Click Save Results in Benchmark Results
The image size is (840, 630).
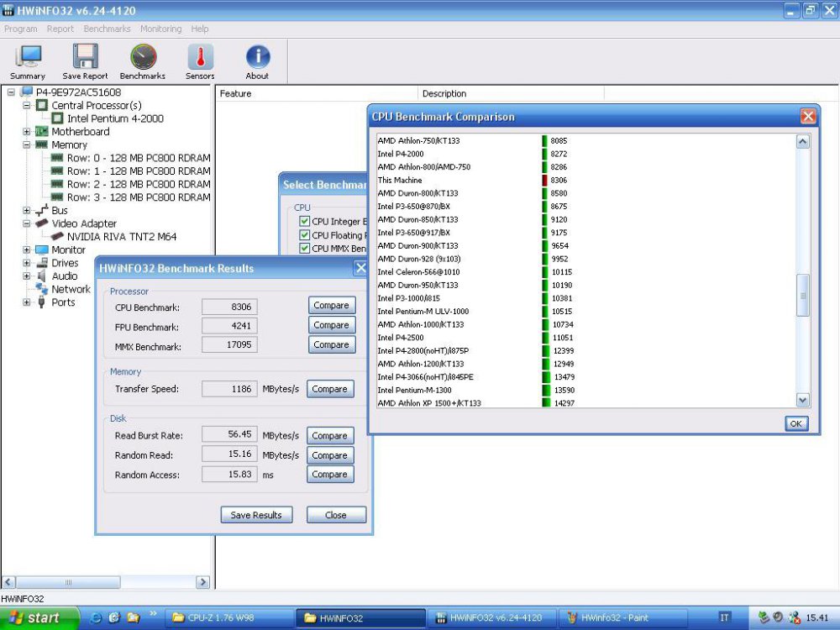point(256,515)
